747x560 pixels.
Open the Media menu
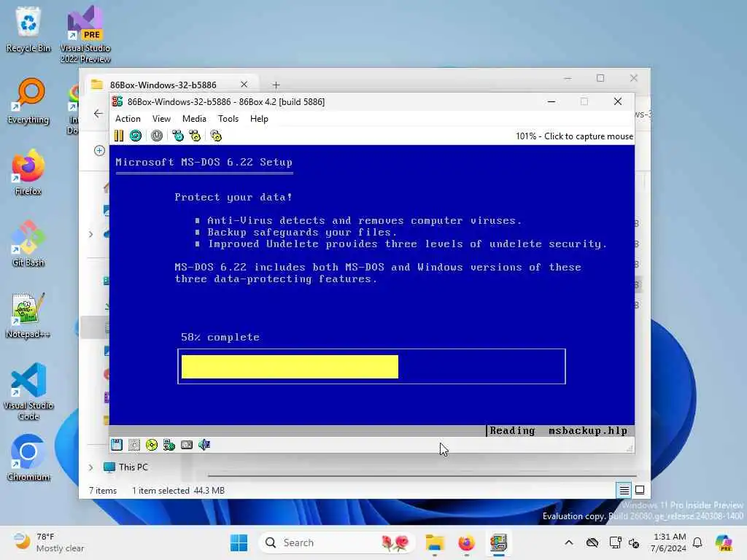pos(194,119)
